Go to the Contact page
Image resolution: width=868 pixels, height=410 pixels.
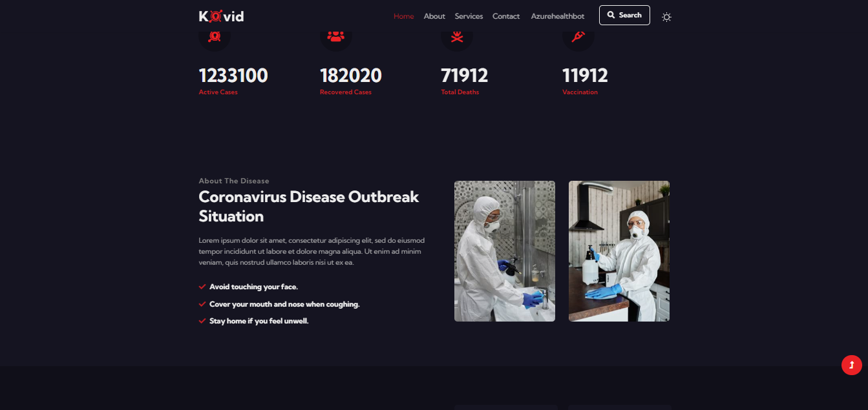coord(506,16)
